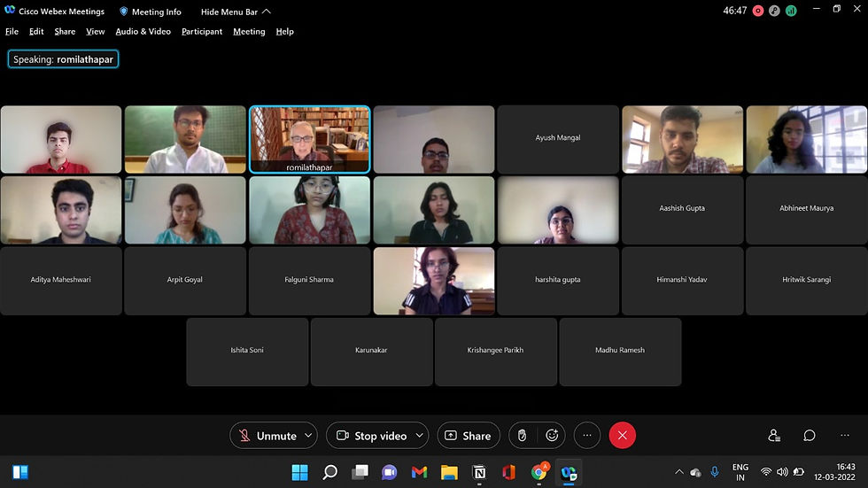Select harshita gupta's tile
The image size is (868, 488).
point(557,281)
